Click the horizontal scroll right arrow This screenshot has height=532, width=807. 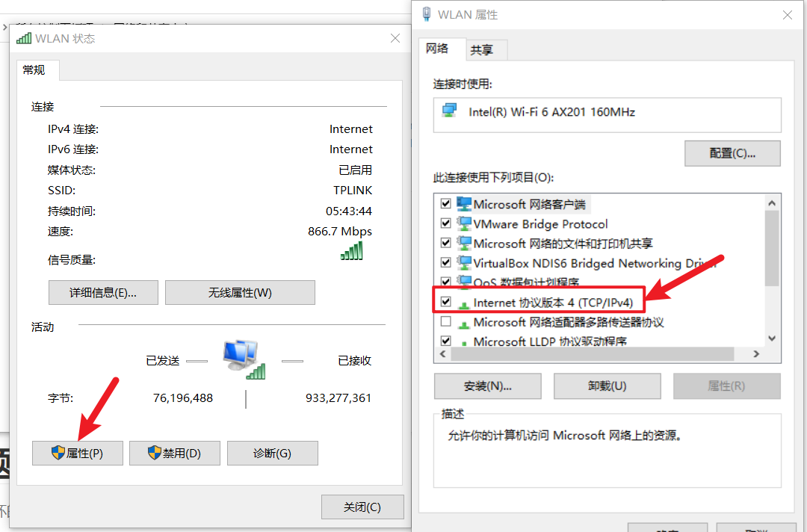click(756, 354)
